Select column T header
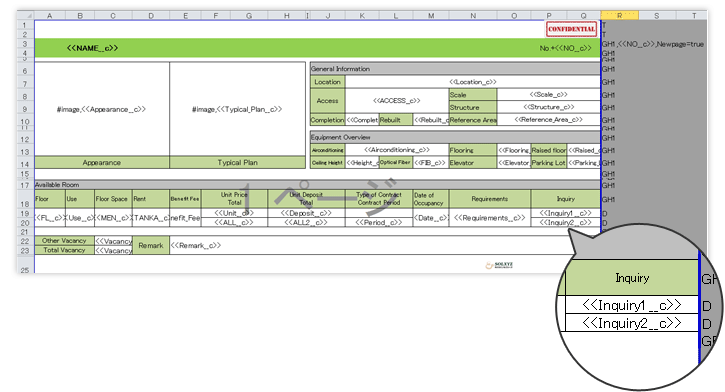This screenshot has height=392, width=725. (x=694, y=15)
